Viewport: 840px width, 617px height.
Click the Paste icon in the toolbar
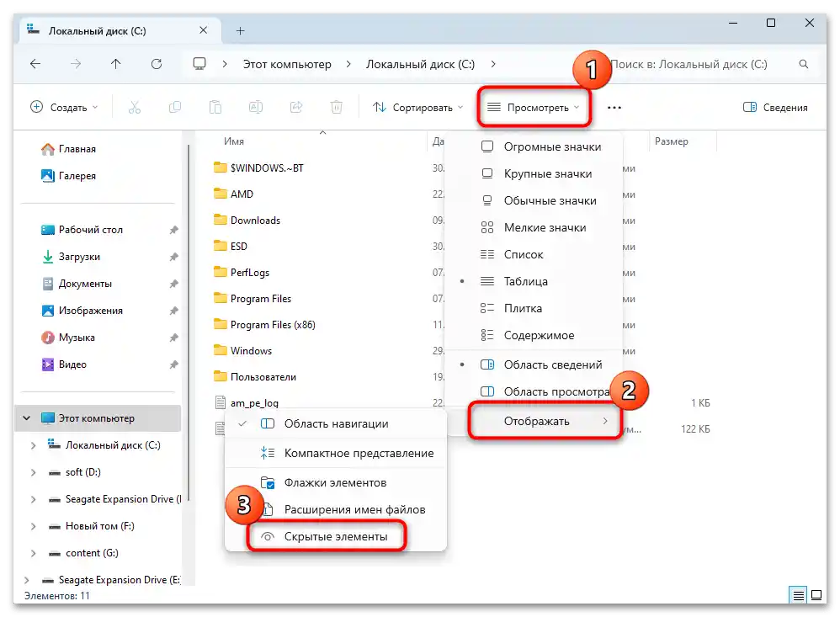click(215, 107)
